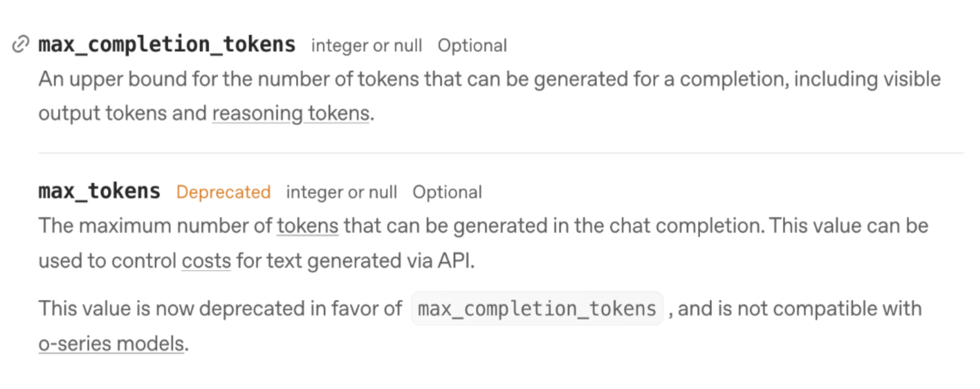Click the "including visible" text in first description
Screen dimensions: 980x389
coord(867,79)
